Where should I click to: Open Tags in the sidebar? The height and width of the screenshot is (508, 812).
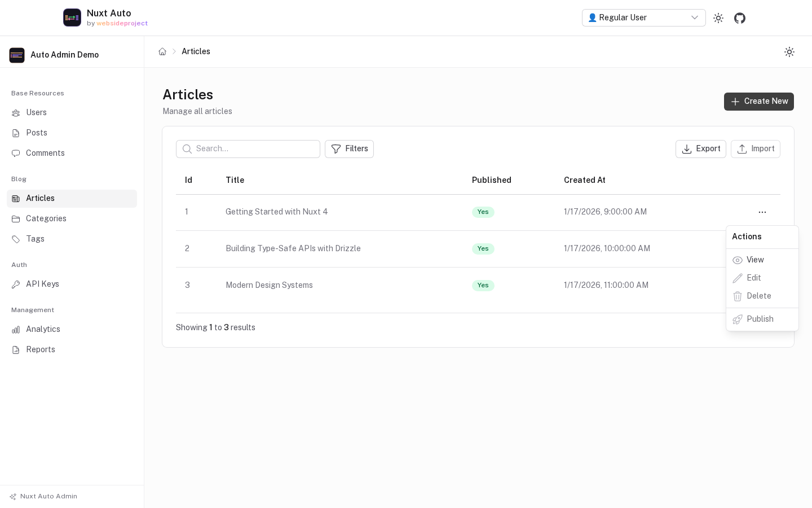72,239
